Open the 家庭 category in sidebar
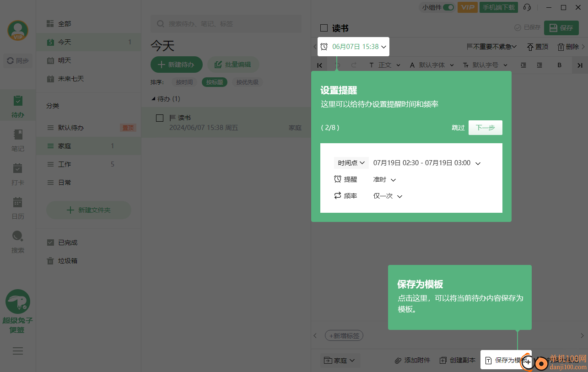Viewport: 588px width, 372px height. pos(89,146)
